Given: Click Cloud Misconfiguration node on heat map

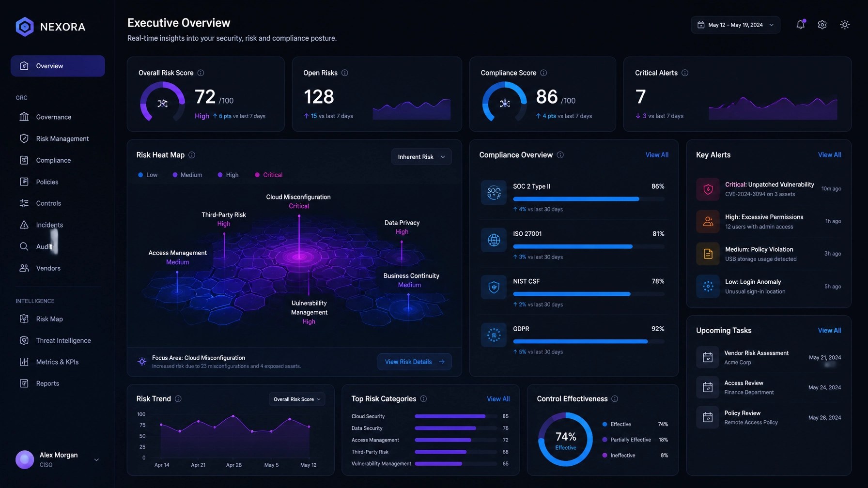Looking at the screenshot, I should click(299, 256).
